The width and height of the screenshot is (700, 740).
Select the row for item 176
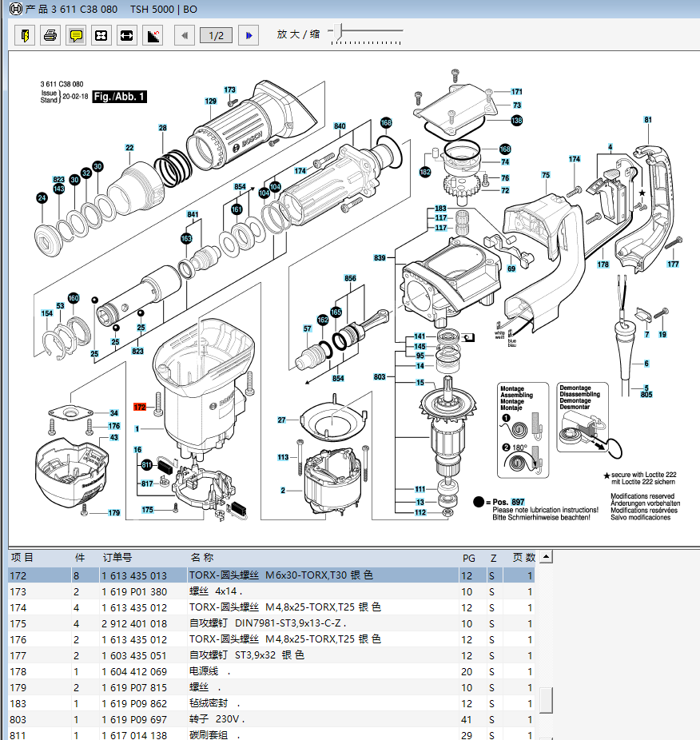(x=272, y=639)
